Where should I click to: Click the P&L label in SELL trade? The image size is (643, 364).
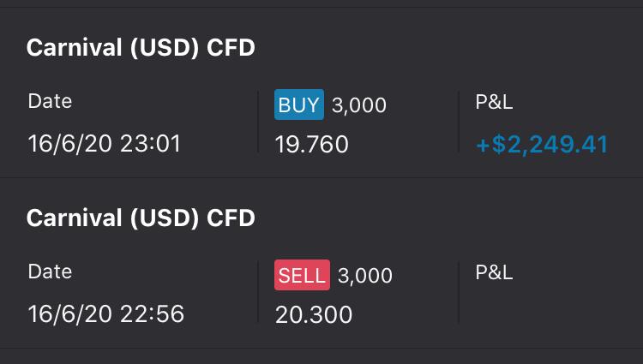click(494, 272)
